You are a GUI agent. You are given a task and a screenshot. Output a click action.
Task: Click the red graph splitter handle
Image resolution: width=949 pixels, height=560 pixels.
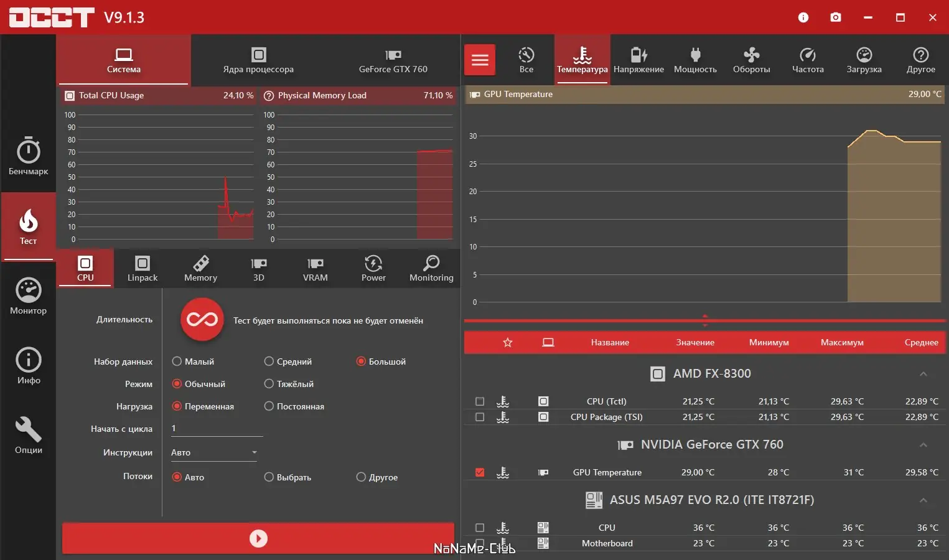(x=705, y=321)
